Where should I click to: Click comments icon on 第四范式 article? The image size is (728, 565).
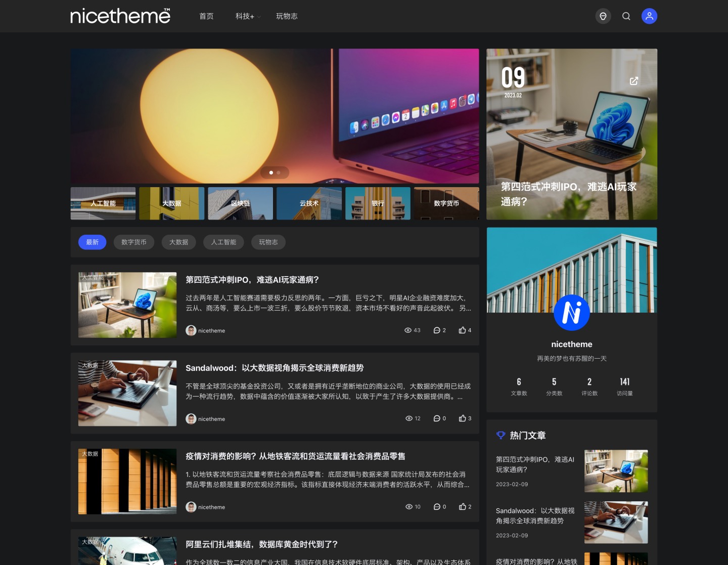tap(437, 330)
